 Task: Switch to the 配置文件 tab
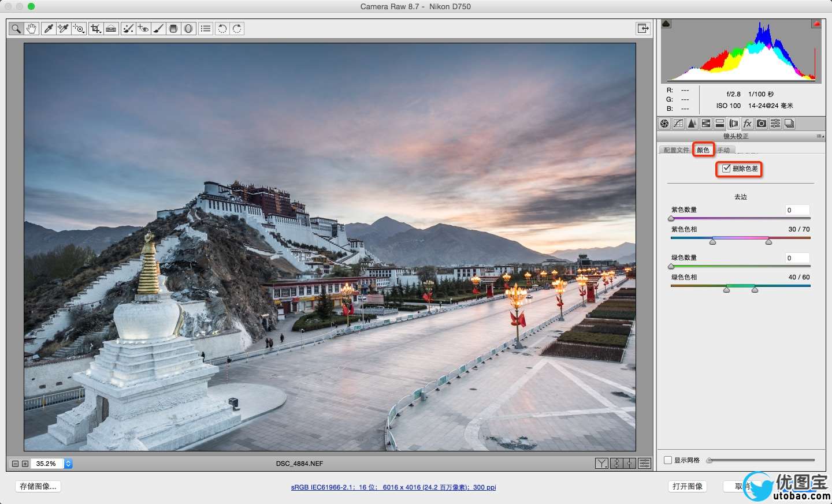676,150
